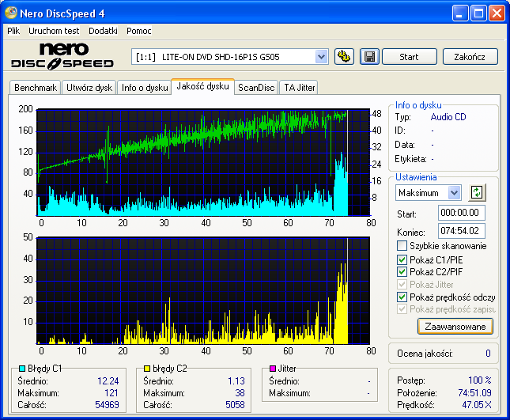Click the cyan Błędy C1 legend square
510x420 pixels.
[22, 369]
